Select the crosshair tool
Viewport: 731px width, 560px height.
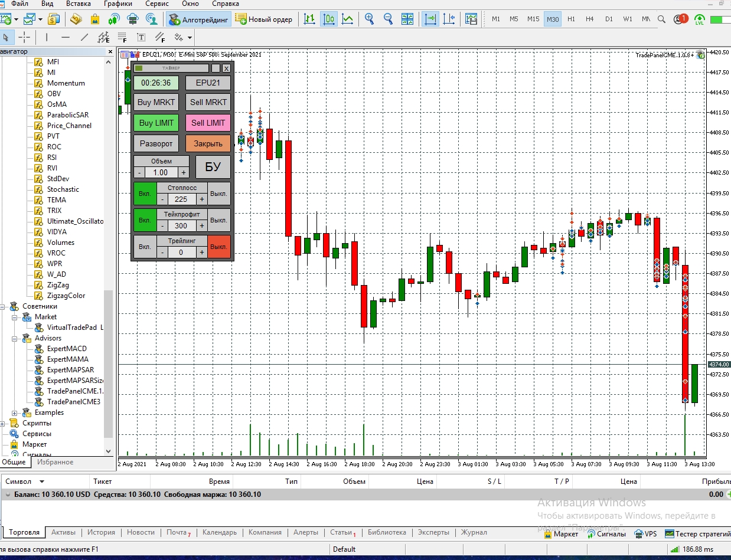pos(24,37)
